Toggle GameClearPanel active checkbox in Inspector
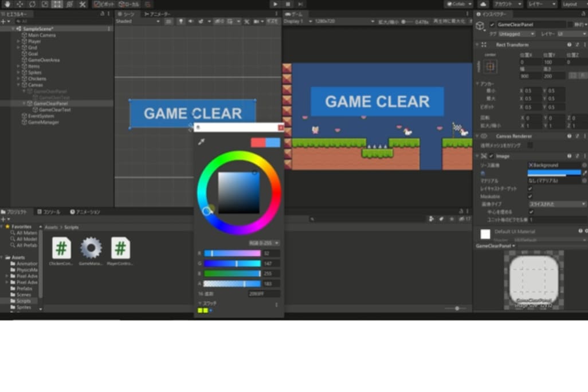 click(492, 25)
